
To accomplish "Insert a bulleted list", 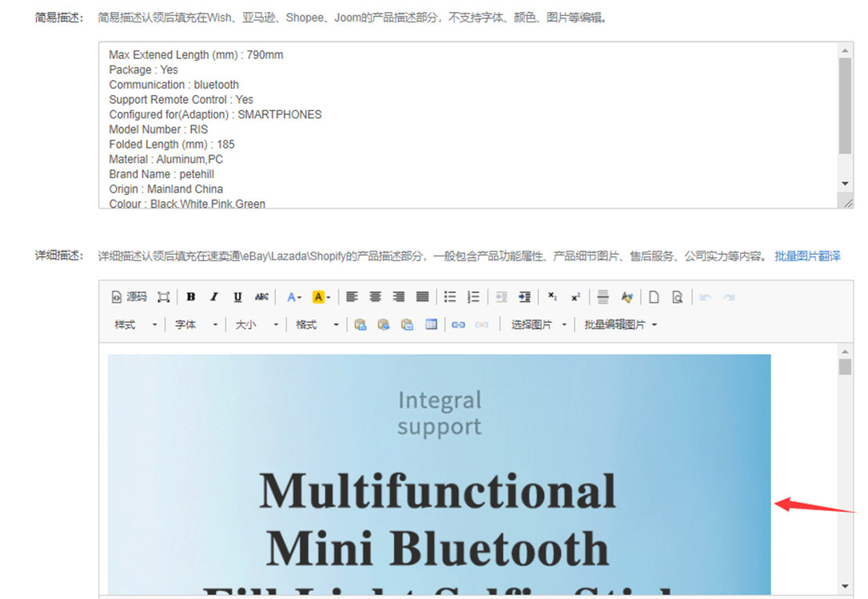I will tap(450, 297).
